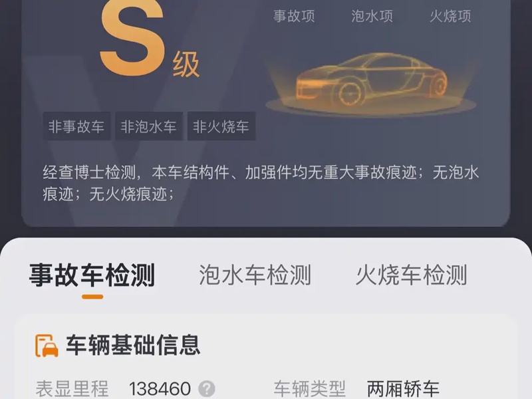Tap the 车辆基础信息 section heading
The height and width of the screenshot is (399, 532).
pos(133,345)
